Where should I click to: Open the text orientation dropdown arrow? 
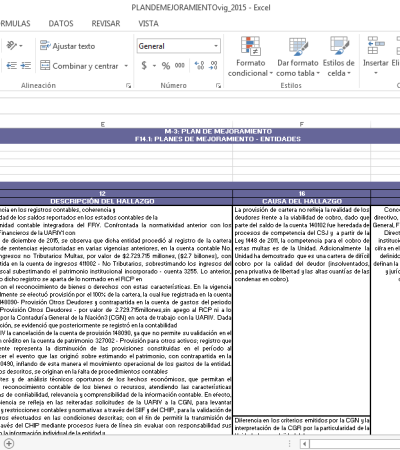tap(21, 46)
